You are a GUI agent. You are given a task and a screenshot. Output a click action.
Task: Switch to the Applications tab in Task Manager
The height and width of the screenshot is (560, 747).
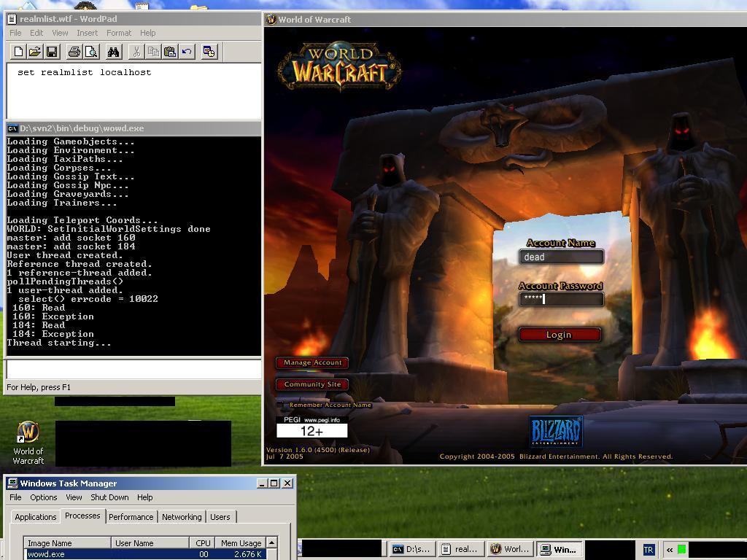(35, 517)
